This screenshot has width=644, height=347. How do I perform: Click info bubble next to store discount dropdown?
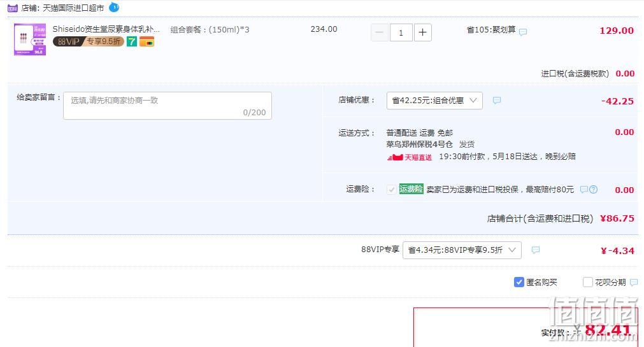[x=497, y=100]
